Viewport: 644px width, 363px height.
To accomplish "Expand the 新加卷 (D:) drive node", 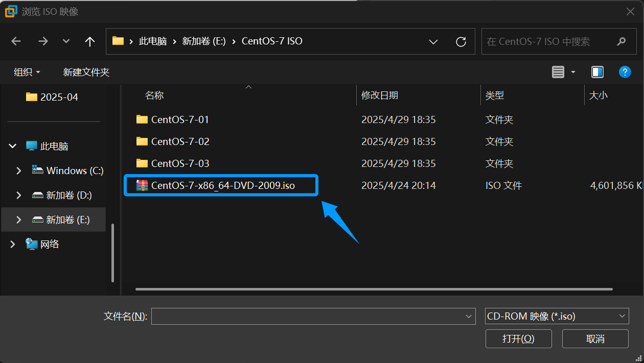I will [19, 195].
